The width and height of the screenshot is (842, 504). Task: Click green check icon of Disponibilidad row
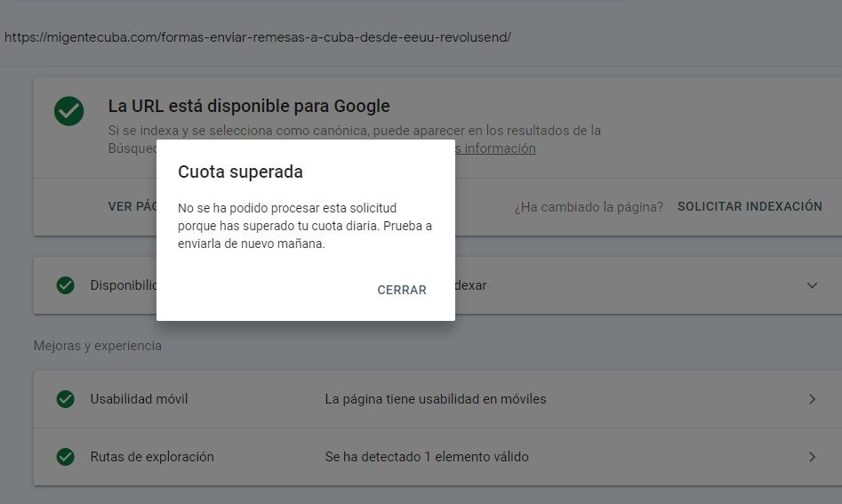pos(66,285)
